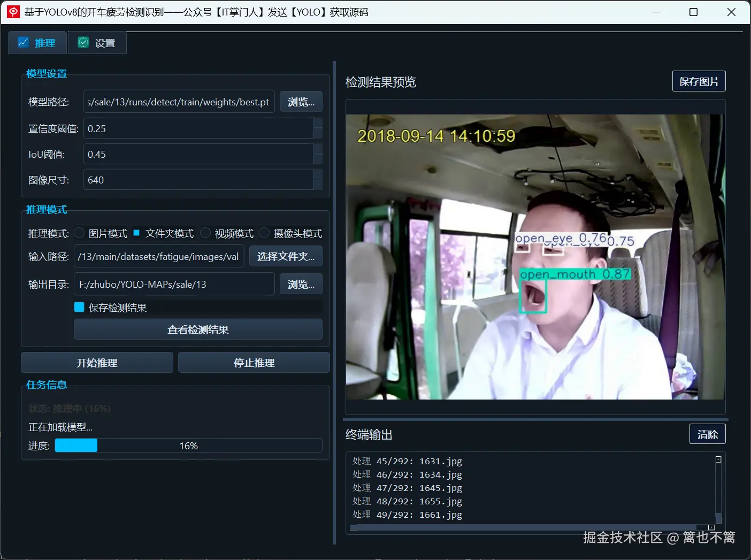Click the 查看检测结果 button
Viewport: 751px width, 560px height.
coord(198,329)
